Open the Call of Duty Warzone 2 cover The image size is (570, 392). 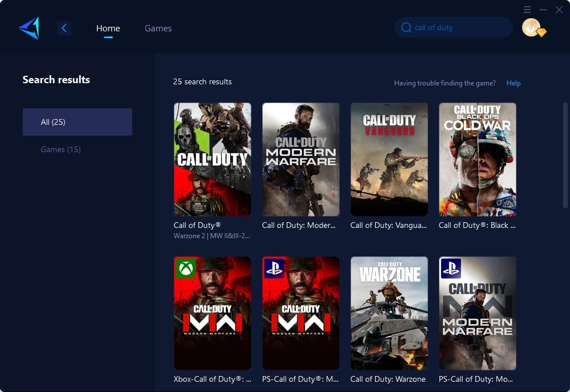coord(212,160)
